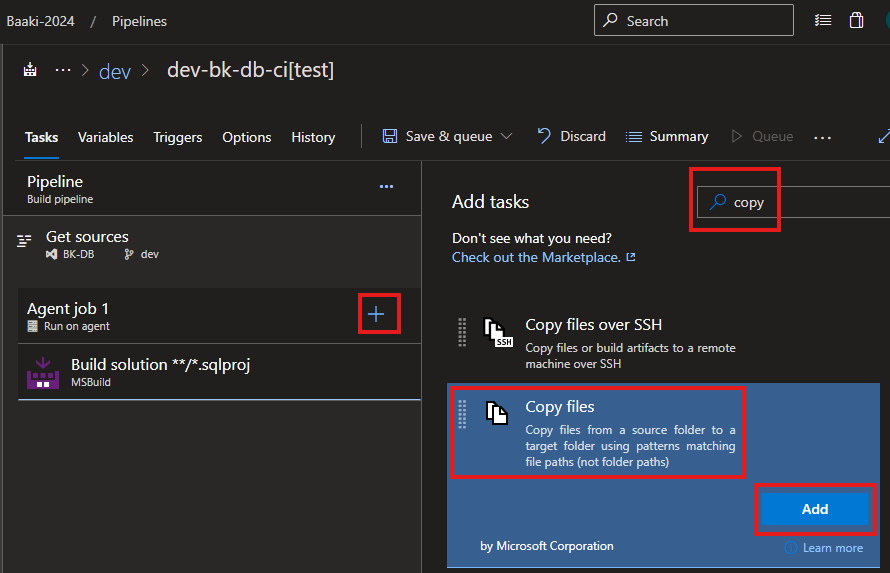Screen dimensions: 890x573
Task: Click the 'Add tasks' heading
Action: (x=490, y=202)
